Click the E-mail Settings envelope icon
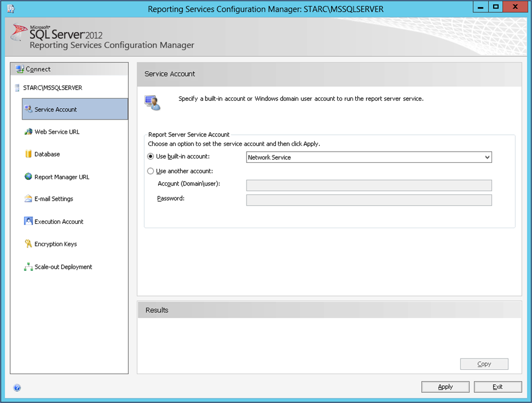 click(29, 198)
